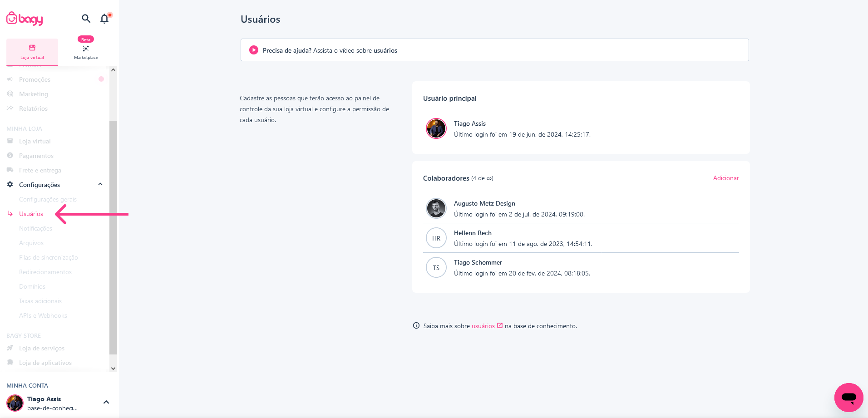This screenshot has height=418, width=868.
Task: Play the help video about usuários
Action: [x=254, y=50]
